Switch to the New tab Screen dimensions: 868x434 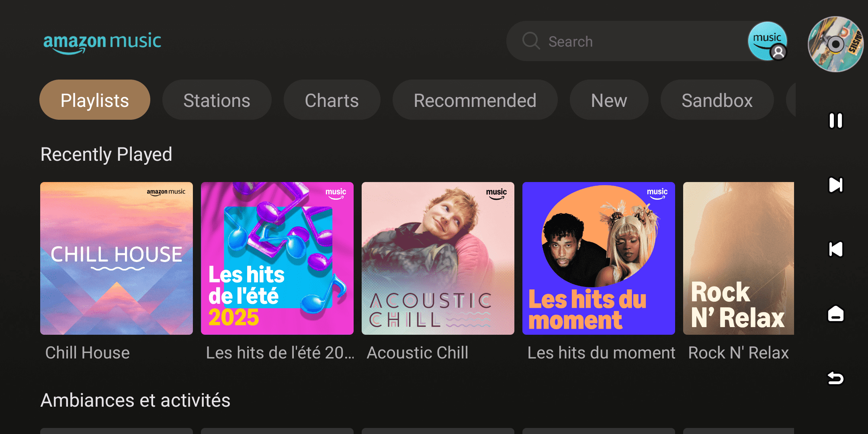tap(609, 100)
